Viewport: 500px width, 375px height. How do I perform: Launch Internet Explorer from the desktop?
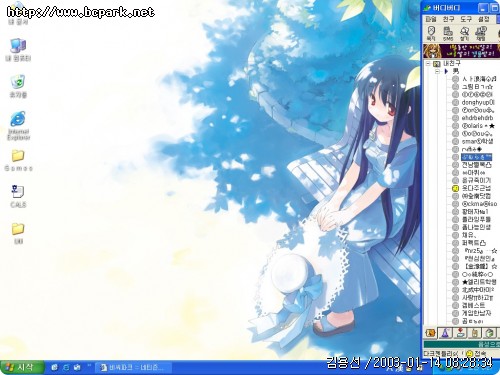(18, 125)
